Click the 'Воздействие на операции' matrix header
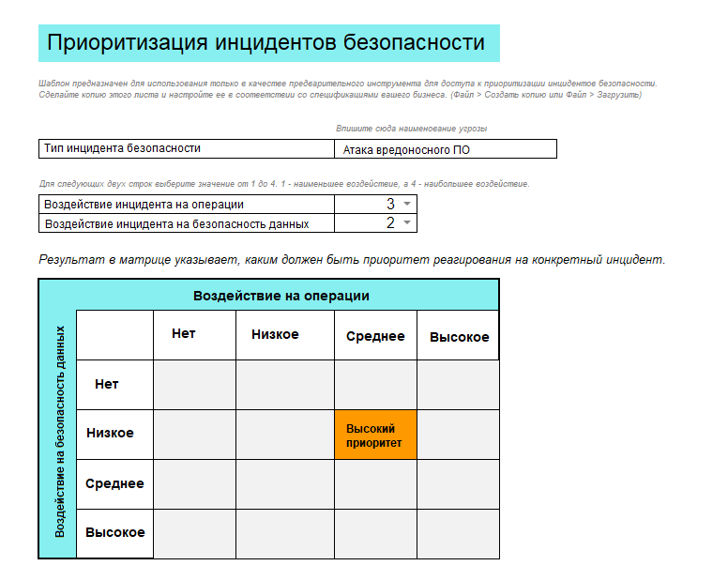 pos(281,296)
